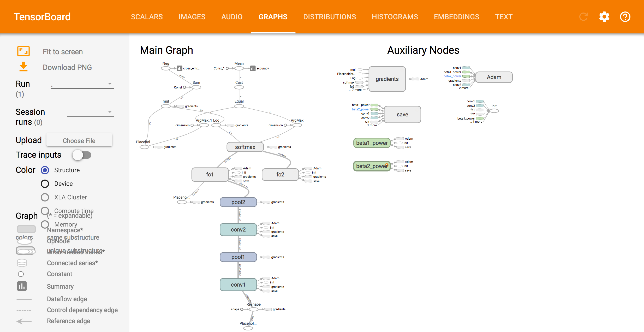The height and width of the screenshot is (332, 644).
Task: Select the Reshape op node ellipse
Action: click(x=253, y=309)
